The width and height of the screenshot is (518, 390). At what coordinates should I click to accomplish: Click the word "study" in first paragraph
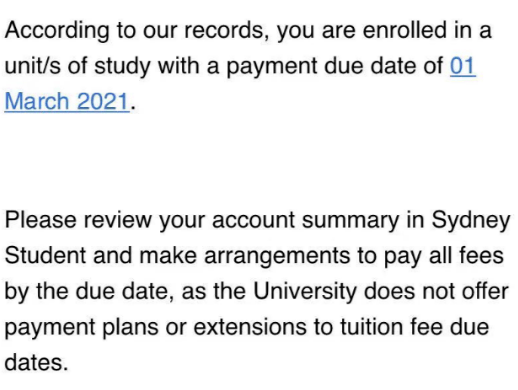click(122, 67)
